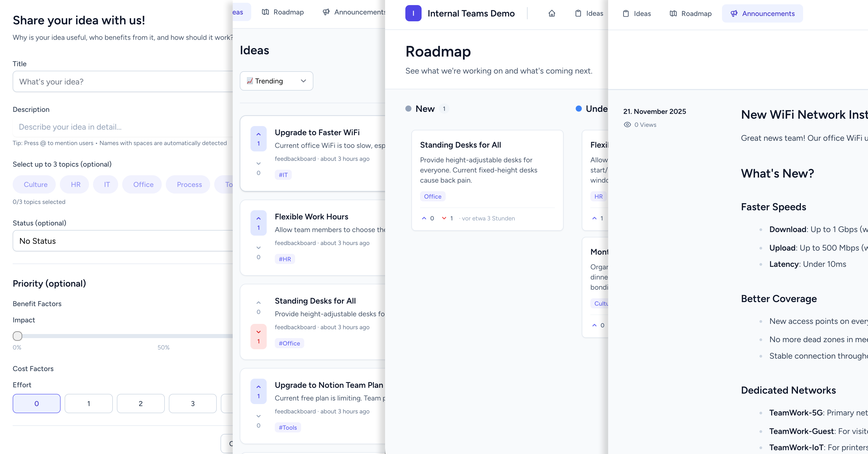Select the IT topic for your idea
Screen dimensions: 868x454
pyautogui.click(x=105, y=184)
